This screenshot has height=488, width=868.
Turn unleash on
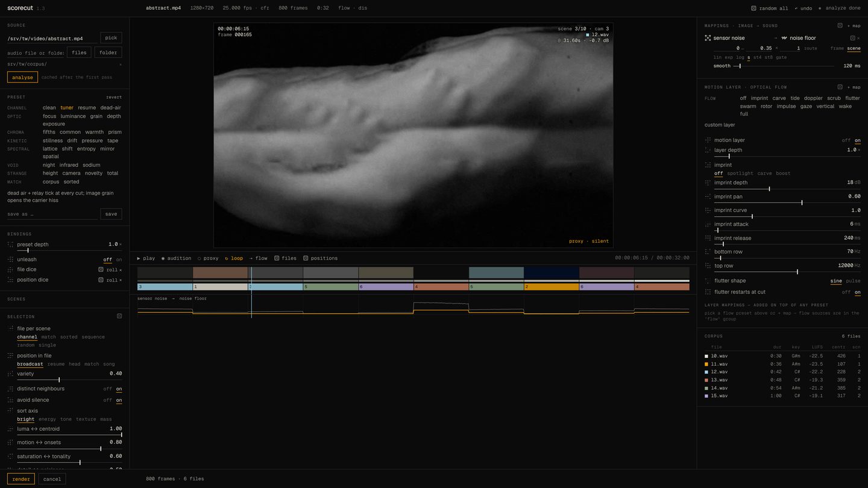(x=119, y=260)
